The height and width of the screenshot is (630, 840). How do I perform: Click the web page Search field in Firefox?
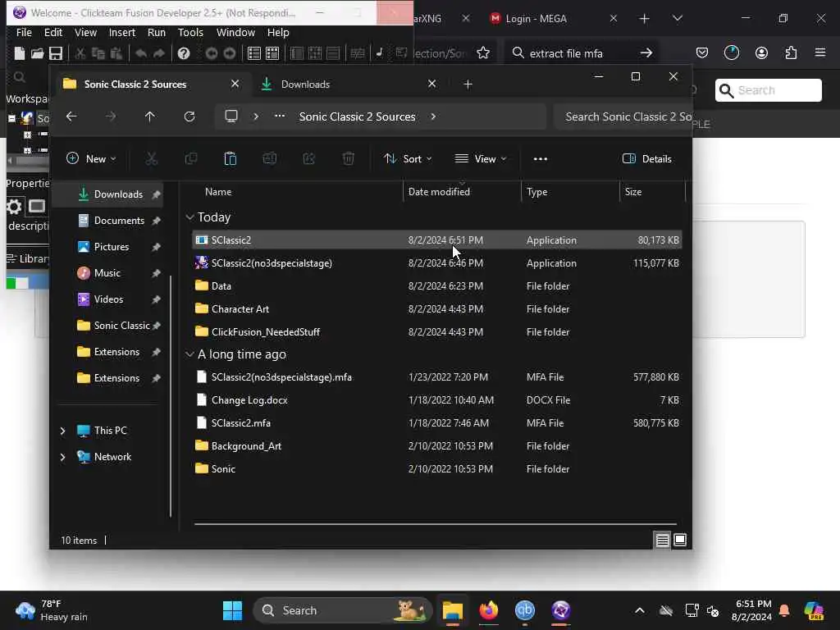coord(768,90)
